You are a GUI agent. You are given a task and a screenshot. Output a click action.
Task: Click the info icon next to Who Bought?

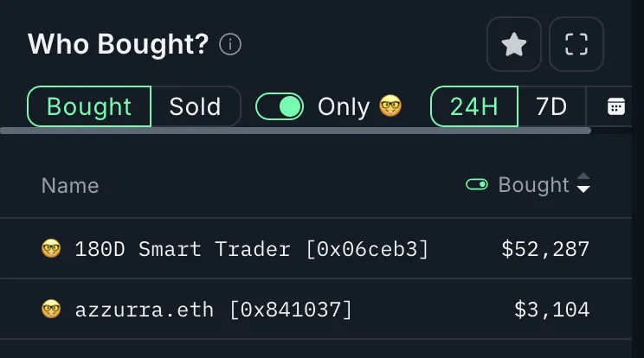(230, 44)
